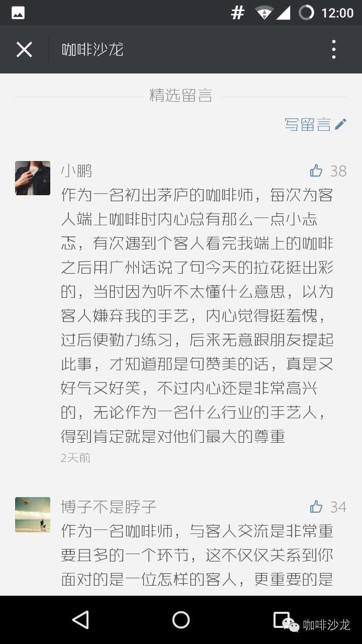Like 小鹏's comment with thumbs-up

pyautogui.click(x=316, y=171)
